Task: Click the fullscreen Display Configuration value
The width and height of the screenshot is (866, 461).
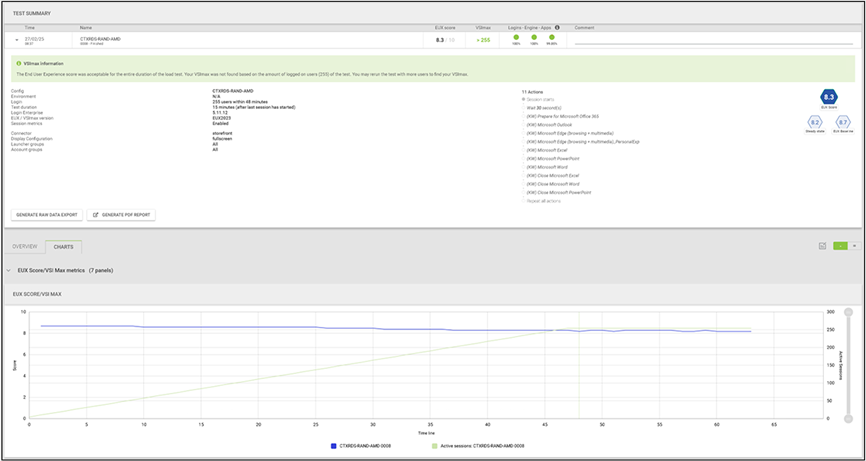Action: pos(222,139)
